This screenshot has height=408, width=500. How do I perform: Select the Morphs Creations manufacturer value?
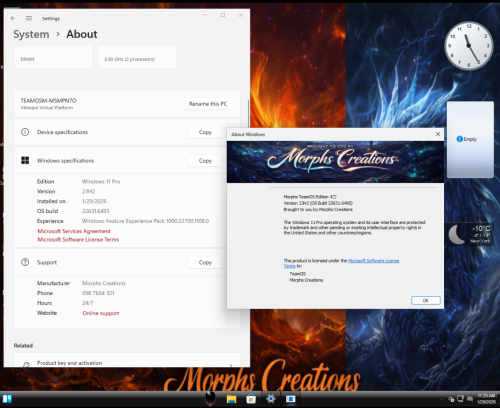104,283
